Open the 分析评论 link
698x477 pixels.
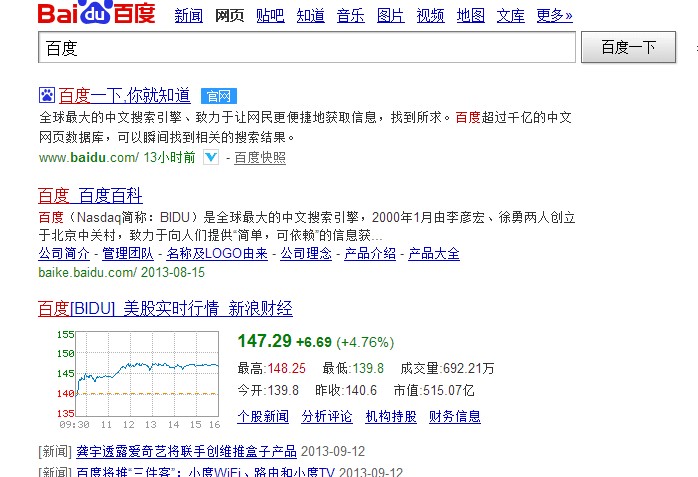click(327, 416)
